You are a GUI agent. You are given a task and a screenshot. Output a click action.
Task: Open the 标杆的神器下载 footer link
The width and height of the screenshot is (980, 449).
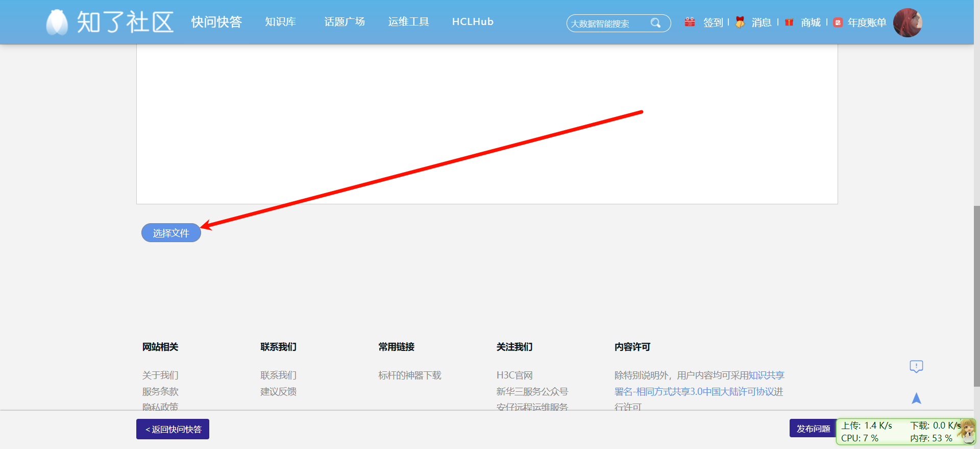409,375
